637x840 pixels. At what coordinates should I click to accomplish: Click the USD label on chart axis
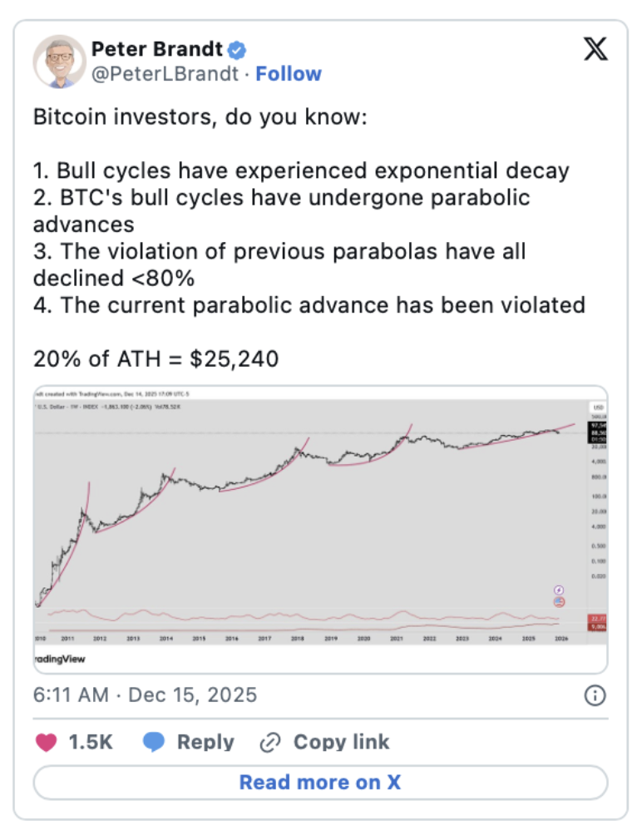click(596, 408)
